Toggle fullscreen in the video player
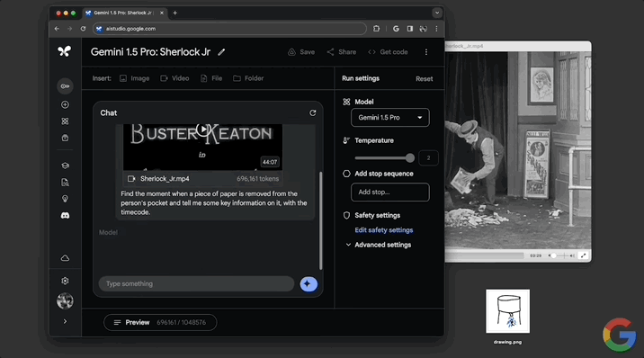Screen dimensions: 644x358 [583, 255]
